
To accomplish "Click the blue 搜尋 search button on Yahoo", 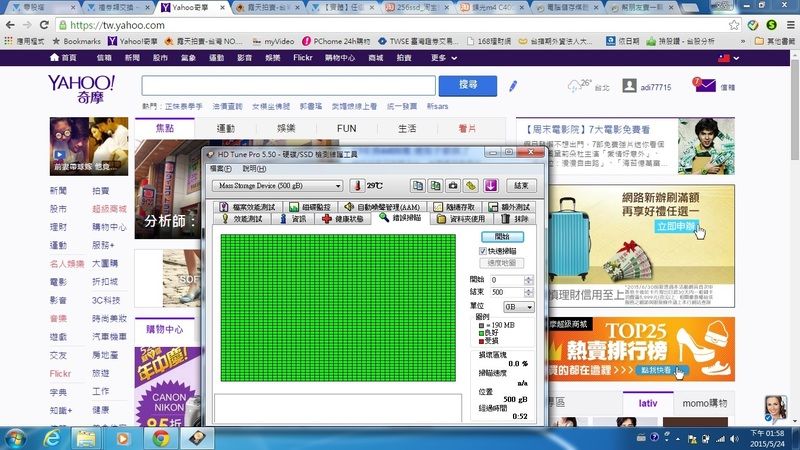I will pos(467,85).
